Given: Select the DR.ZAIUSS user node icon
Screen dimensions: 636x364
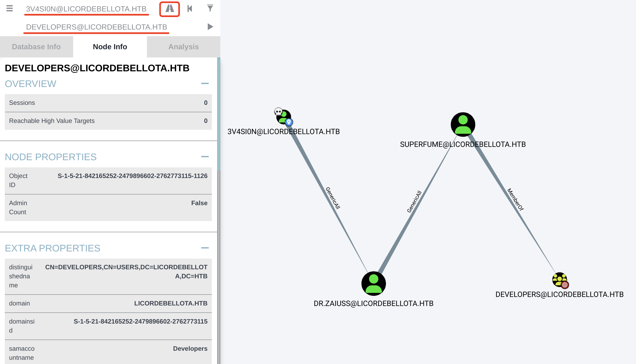Looking at the screenshot, I should 373,283.
